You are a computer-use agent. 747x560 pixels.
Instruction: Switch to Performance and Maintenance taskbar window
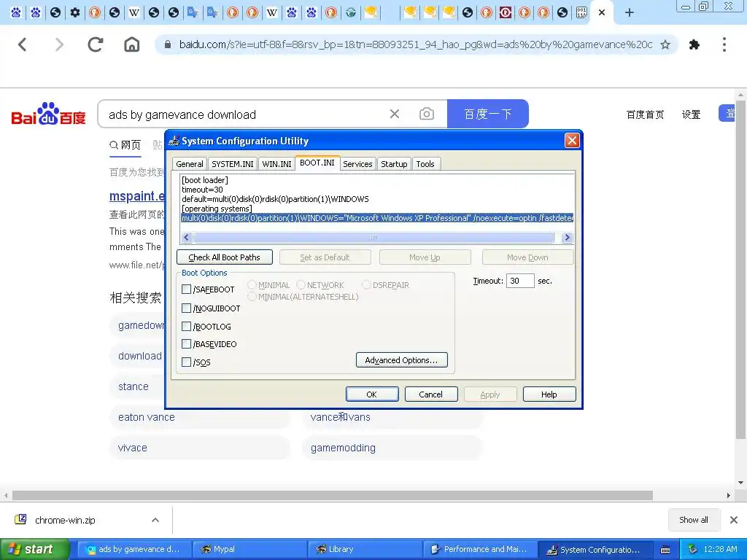pos(480,550)
